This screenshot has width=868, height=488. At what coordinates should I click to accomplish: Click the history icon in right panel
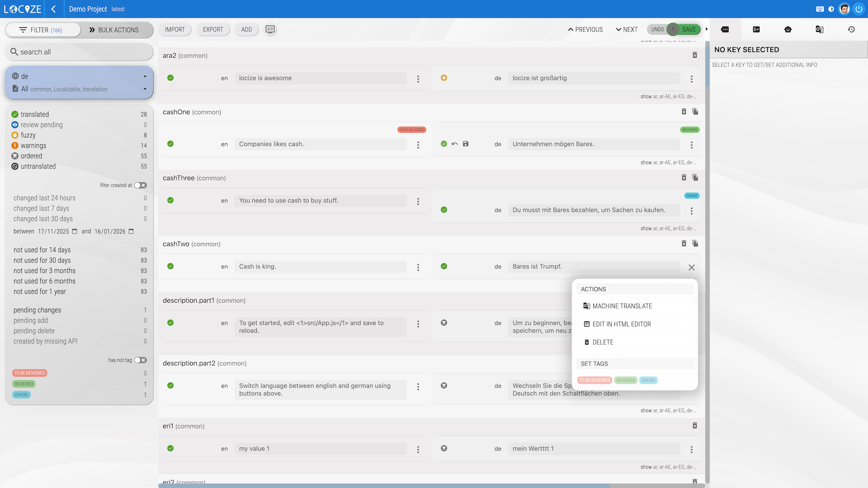tap(851, 29)
